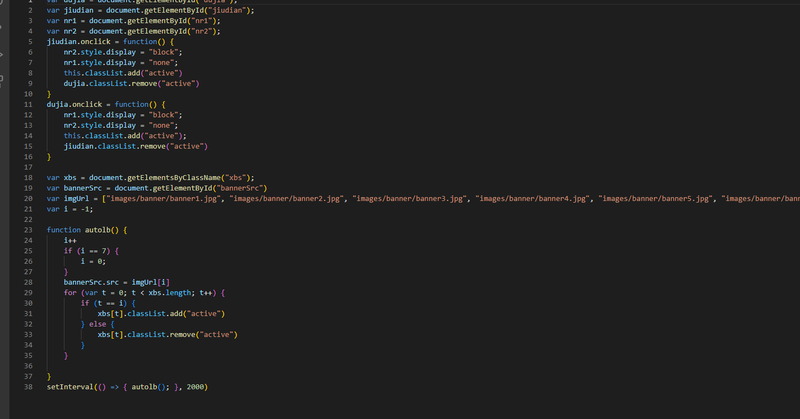Image resolution: width=800 pixels, height=419 pixels.
Task: Click nr2.style.display on line 13
Action: pos(99,126)
